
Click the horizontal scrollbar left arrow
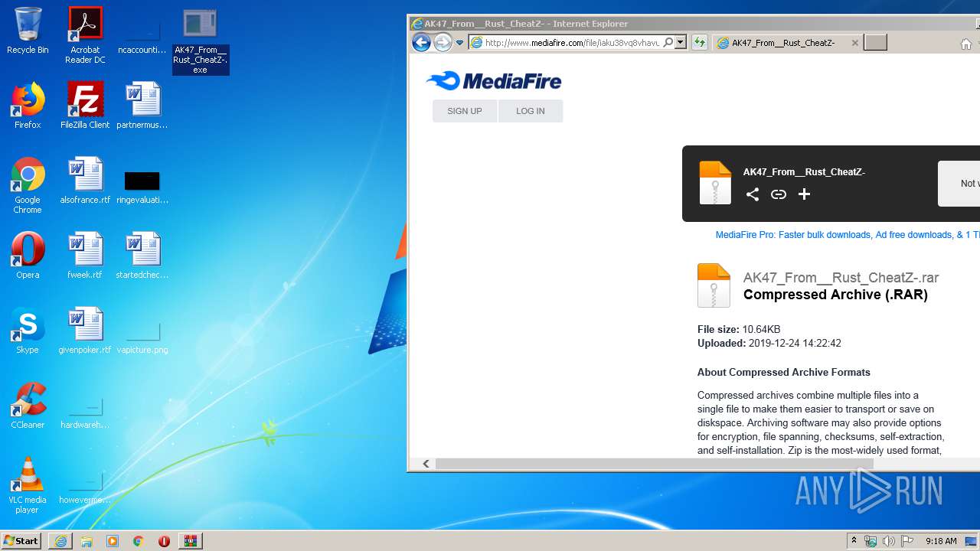coord(426,464)
